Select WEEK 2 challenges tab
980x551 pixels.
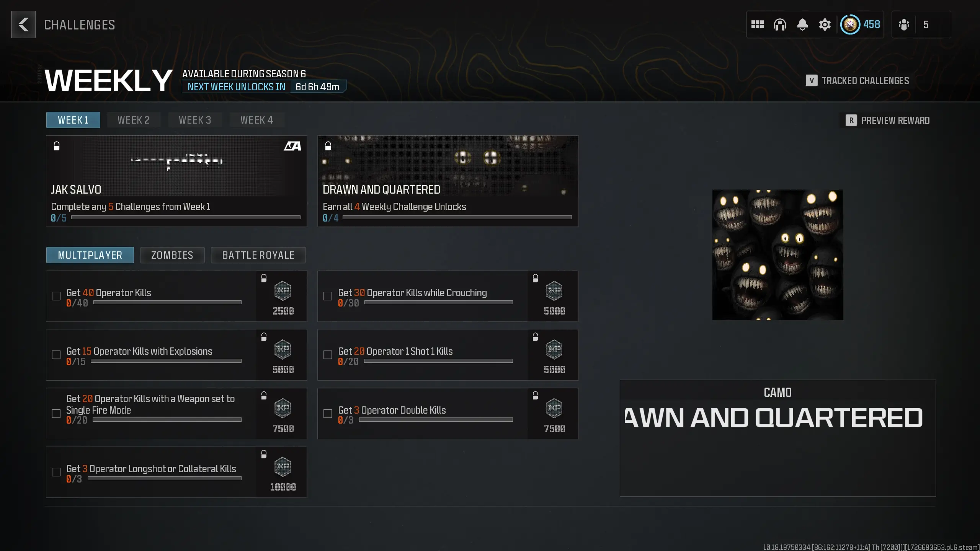coord(133,120)
